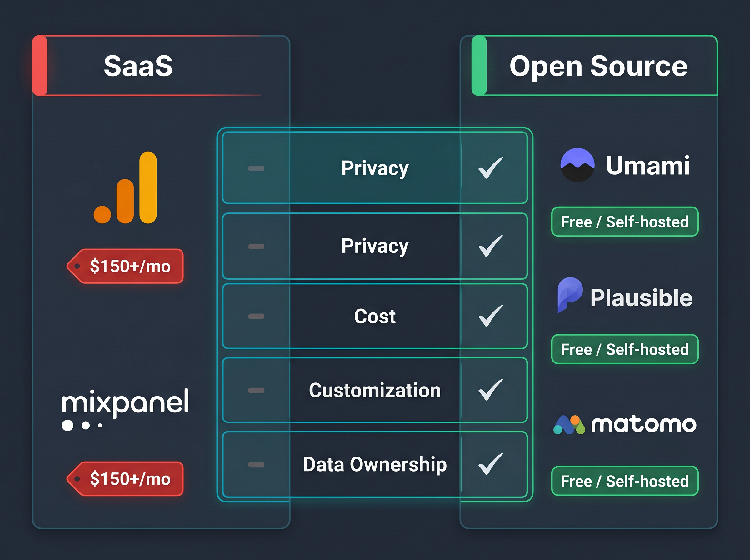Click the Privacy label in the highlighted top row
This screenshot has height=560, width=750.
pos(375,168)
